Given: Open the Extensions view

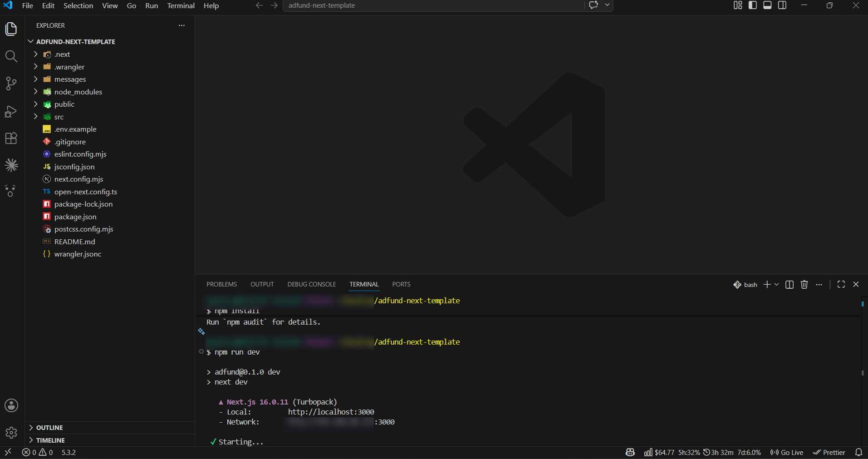Looking at the screenshot, I should point(11,138).
